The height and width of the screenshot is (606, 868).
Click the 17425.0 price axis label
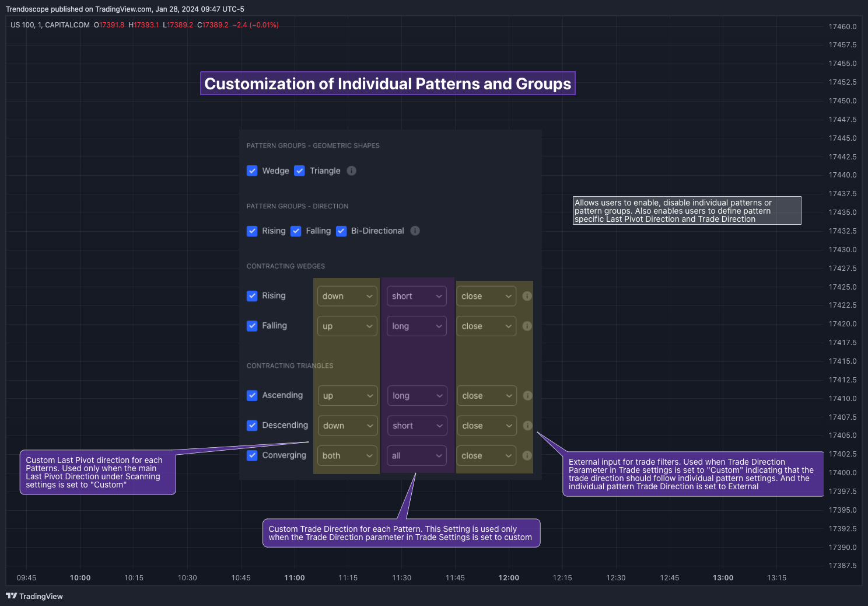pyautogui.click(x=842, y=287)
